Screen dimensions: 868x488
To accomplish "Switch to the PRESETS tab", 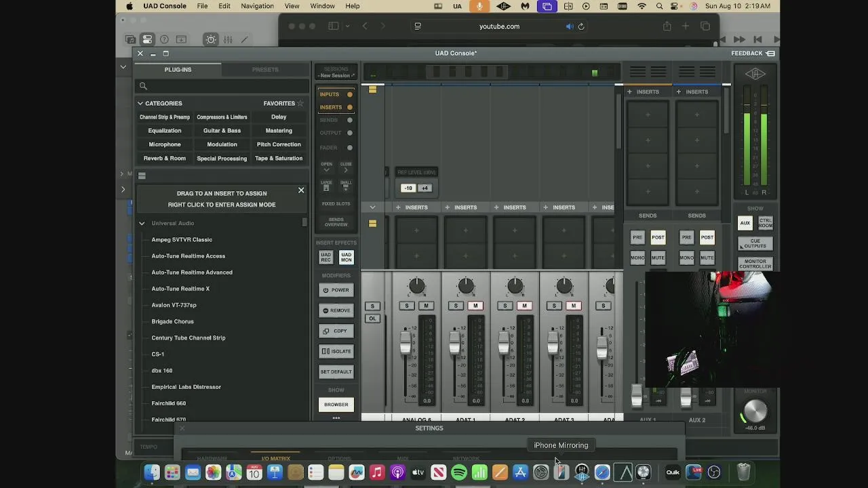I will (265, 70).
